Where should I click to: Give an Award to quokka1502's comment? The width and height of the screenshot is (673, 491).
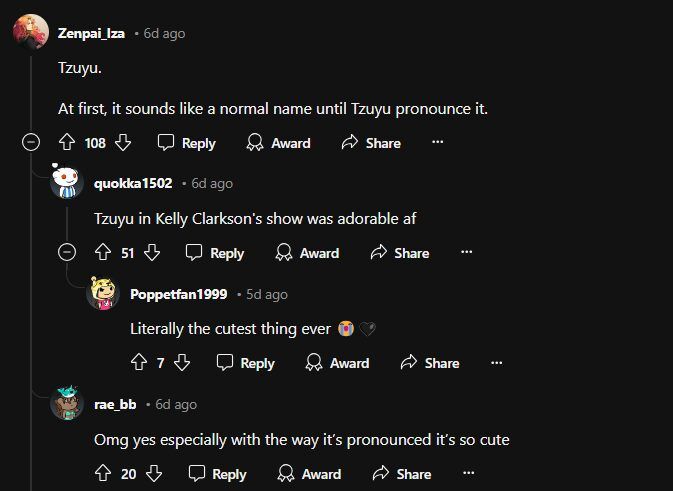click(x=307, y=253)
